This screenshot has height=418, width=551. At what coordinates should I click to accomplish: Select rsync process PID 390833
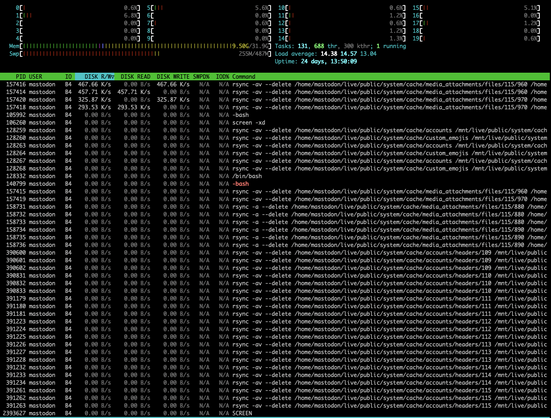pos(276,291)
